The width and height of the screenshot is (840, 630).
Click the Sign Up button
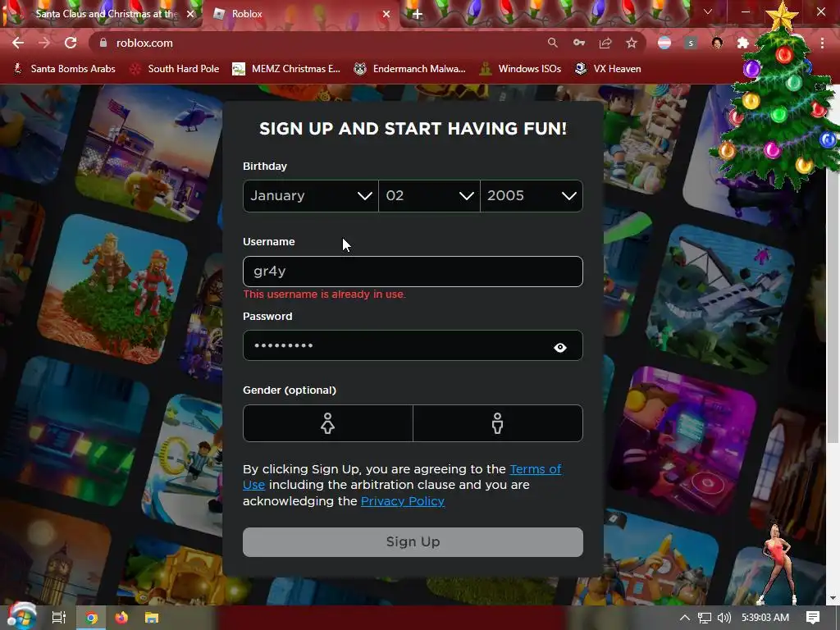[x=413, y=542]
